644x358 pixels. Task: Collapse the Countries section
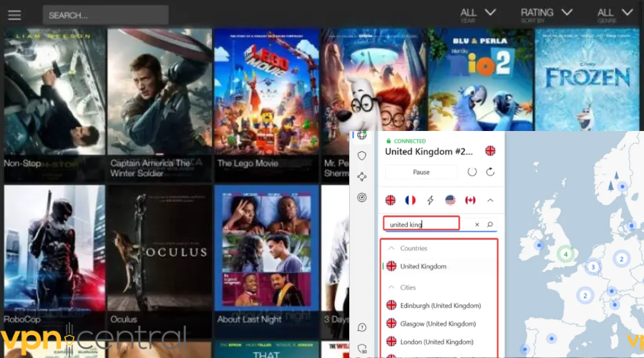[x=391, y=248]
